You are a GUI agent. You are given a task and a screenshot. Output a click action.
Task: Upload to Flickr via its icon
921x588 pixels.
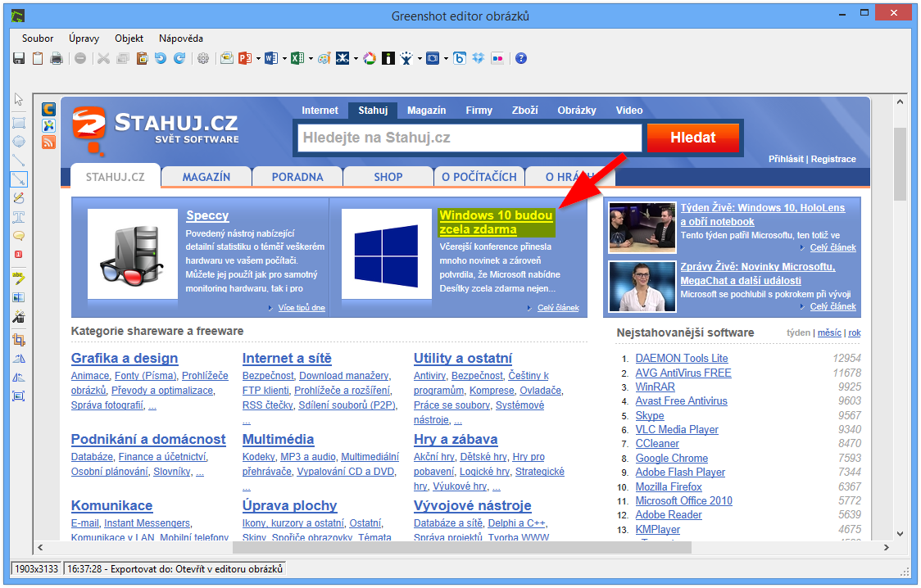coord(497,58)
